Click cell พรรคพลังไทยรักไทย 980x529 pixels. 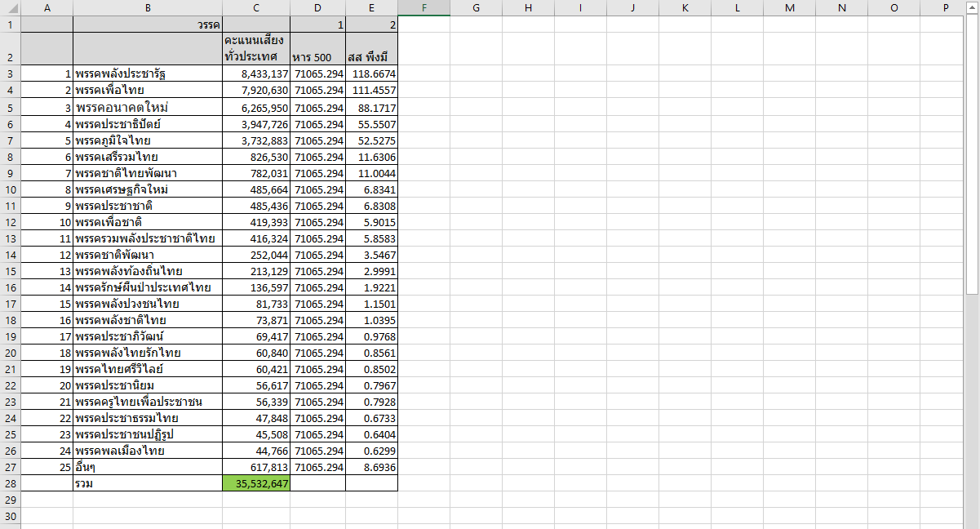148,352
